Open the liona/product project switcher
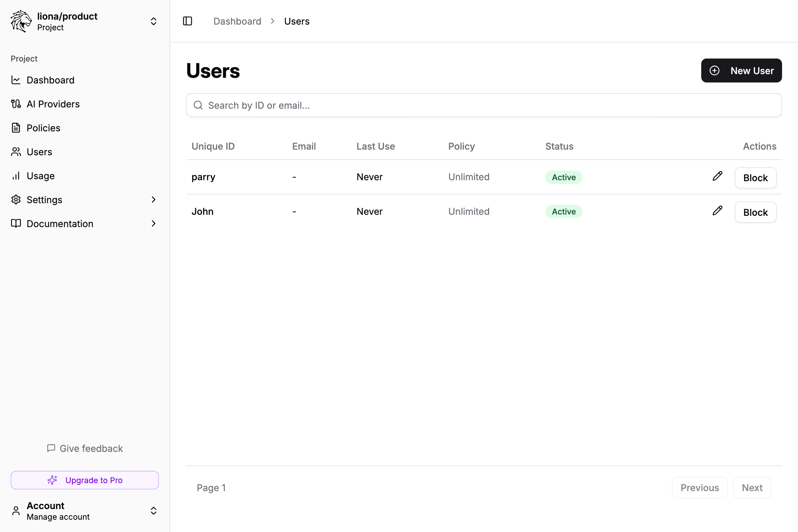The height and width of the screenshot is (532, 798). coord(85,21)
